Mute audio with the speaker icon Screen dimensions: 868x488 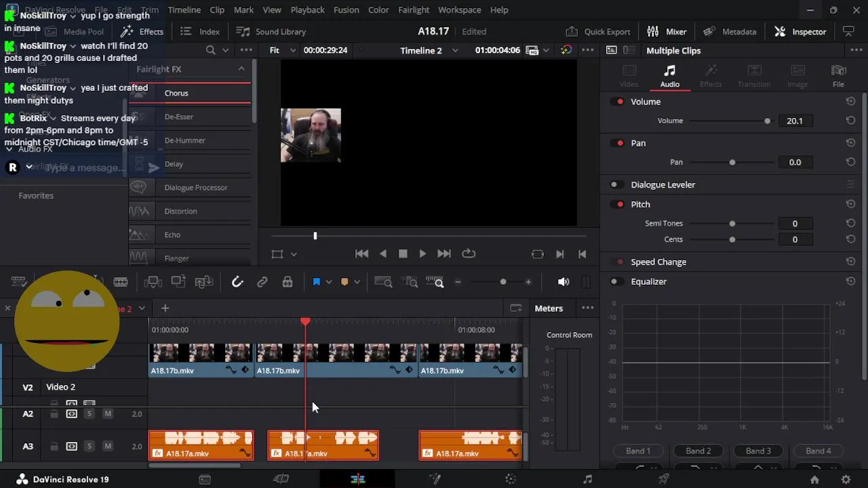(564, 282)
